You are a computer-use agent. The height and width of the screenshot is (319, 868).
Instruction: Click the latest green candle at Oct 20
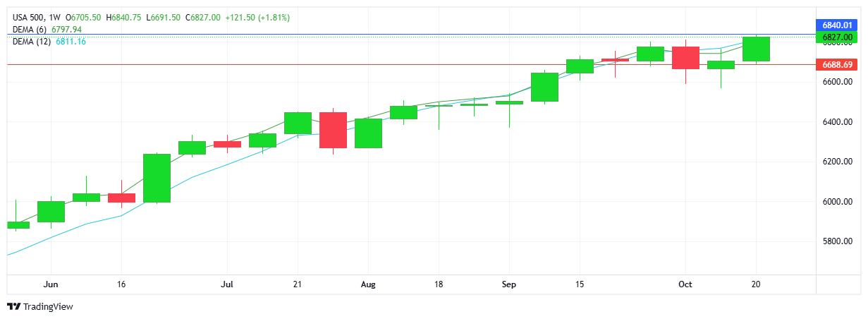756,49
